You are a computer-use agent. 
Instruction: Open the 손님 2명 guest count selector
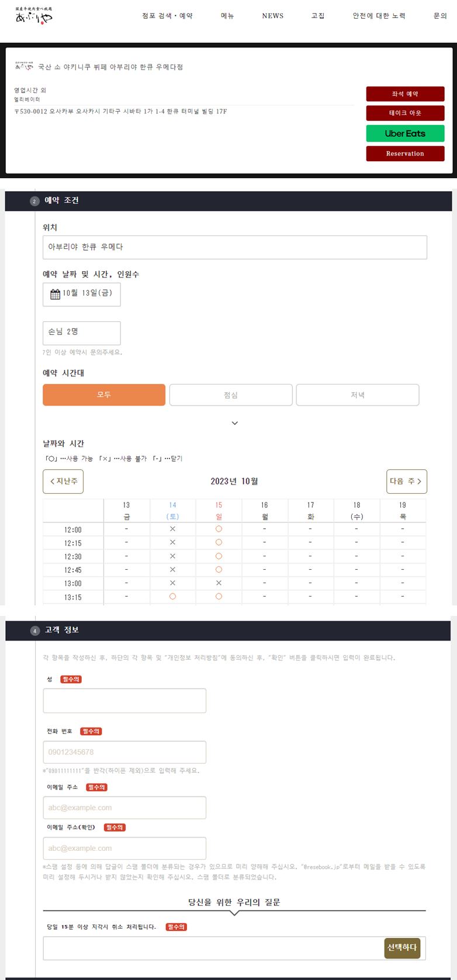81,333
